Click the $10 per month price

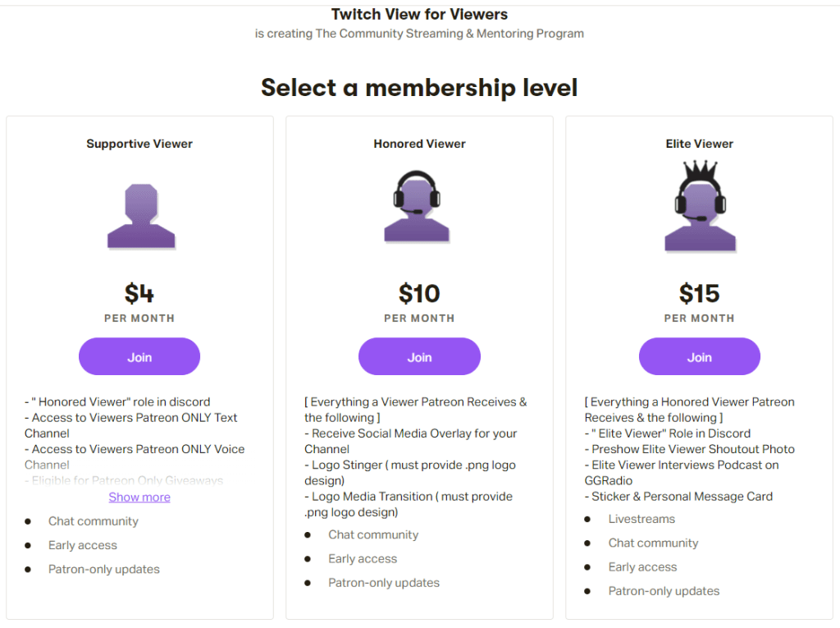(419, 294)
